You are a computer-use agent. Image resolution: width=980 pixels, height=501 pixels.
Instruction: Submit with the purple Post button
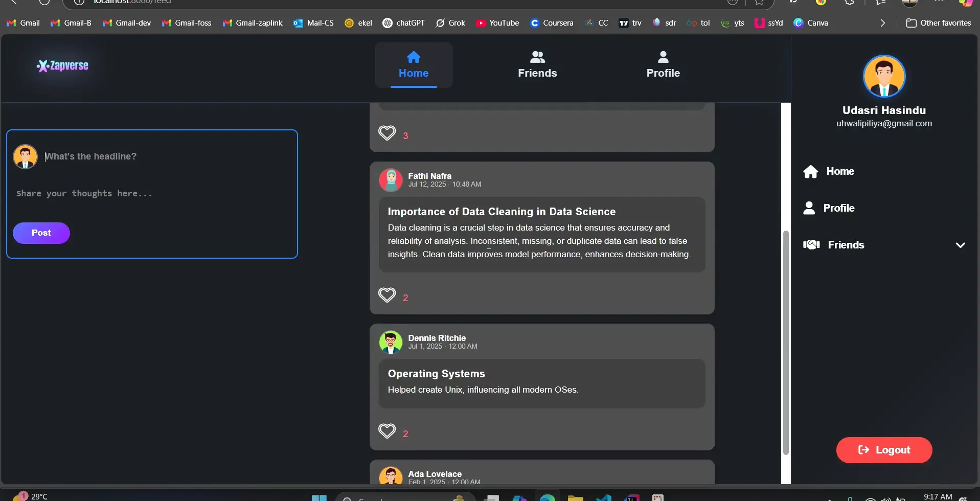tap(41, 233)
